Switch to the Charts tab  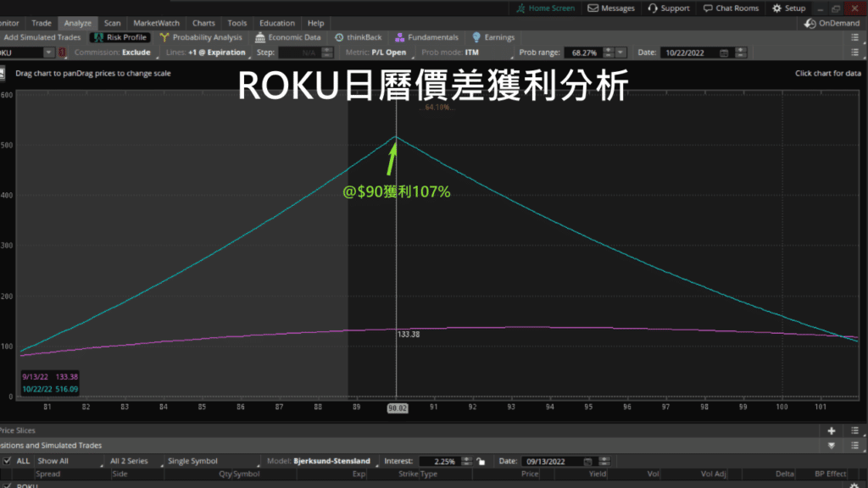203,23
